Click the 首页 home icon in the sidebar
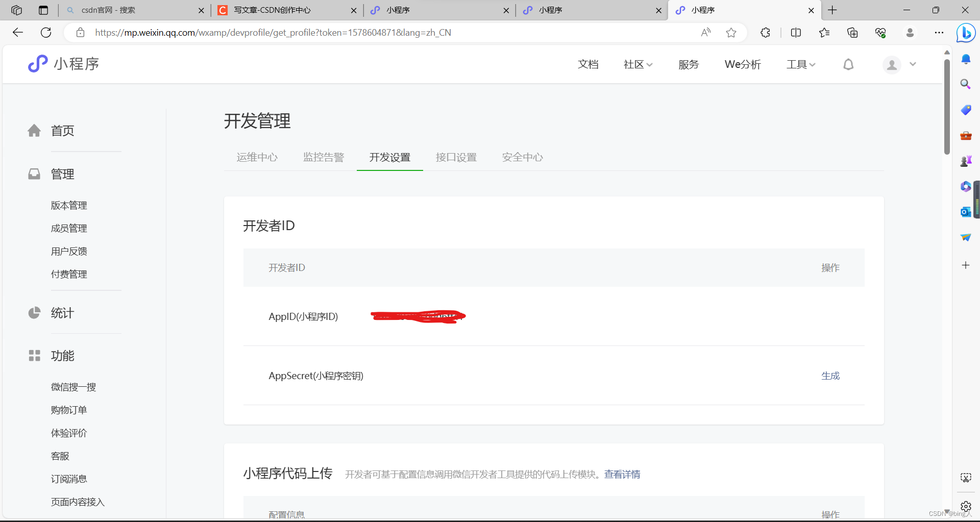 [x=34, y=131]
